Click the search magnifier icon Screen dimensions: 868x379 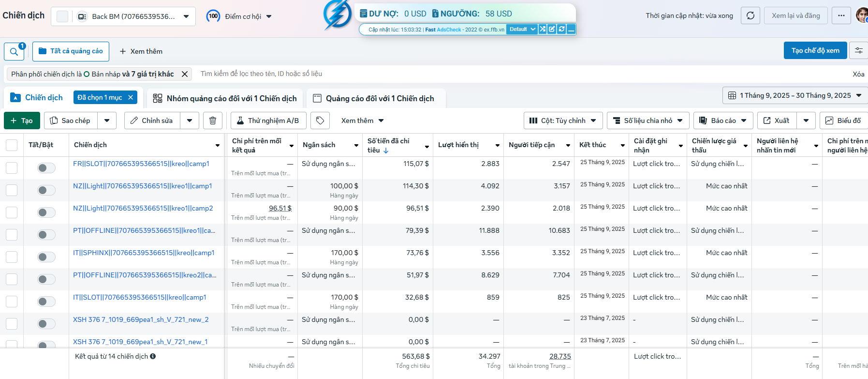point(14,51)
